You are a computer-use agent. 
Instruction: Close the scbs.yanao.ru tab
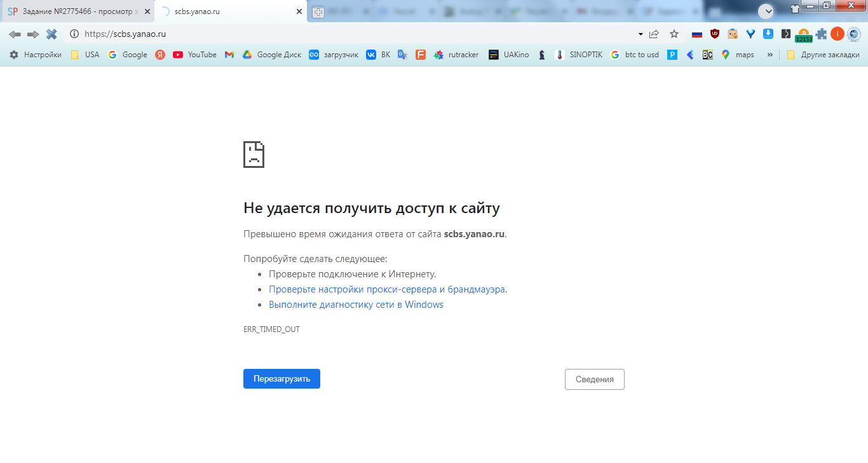(299, 11)
